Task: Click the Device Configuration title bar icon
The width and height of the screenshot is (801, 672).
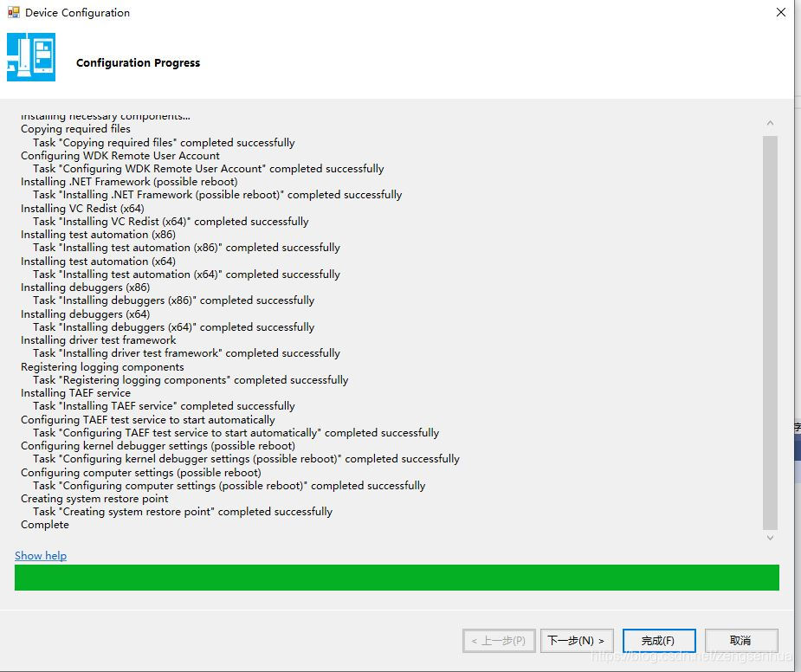Action: click(13, 12)
